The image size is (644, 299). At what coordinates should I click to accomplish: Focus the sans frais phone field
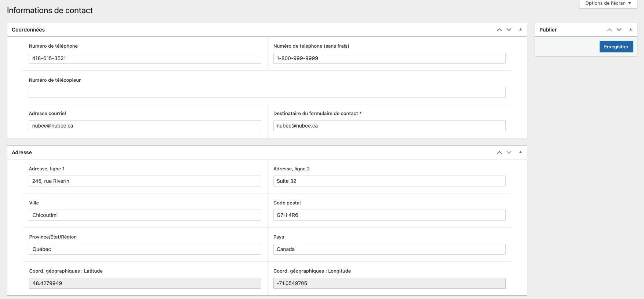(x=389, y=58)
